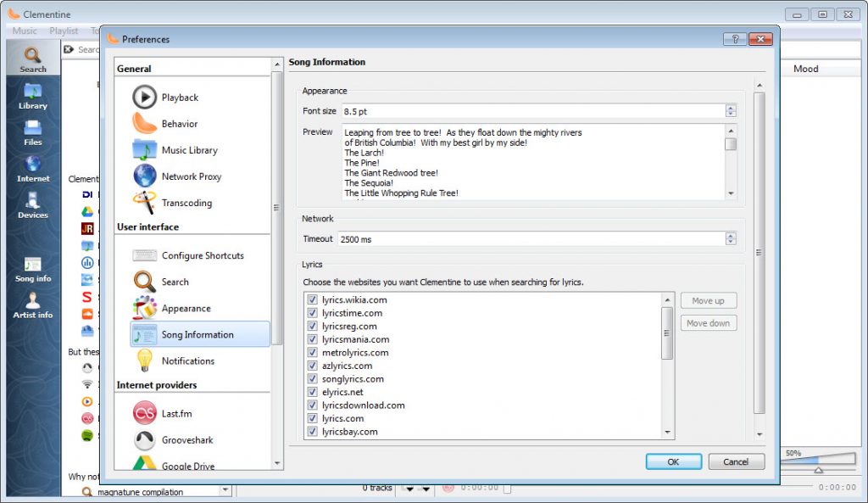
Task: Click the settings page vertical scrollbar
Action: coord(759,253)
